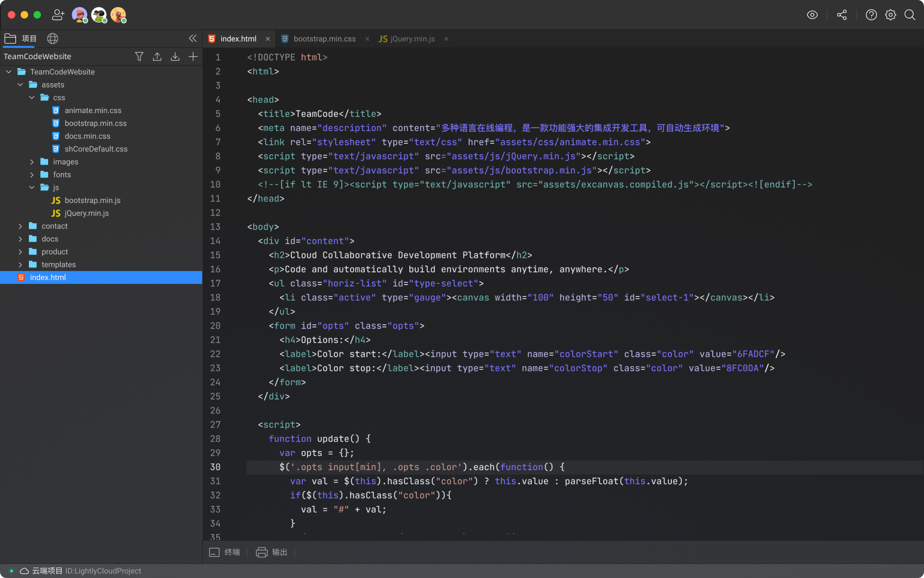The image size is (924, 578).
Task: Click the "function update()" code line
Action: coord(320,439)
